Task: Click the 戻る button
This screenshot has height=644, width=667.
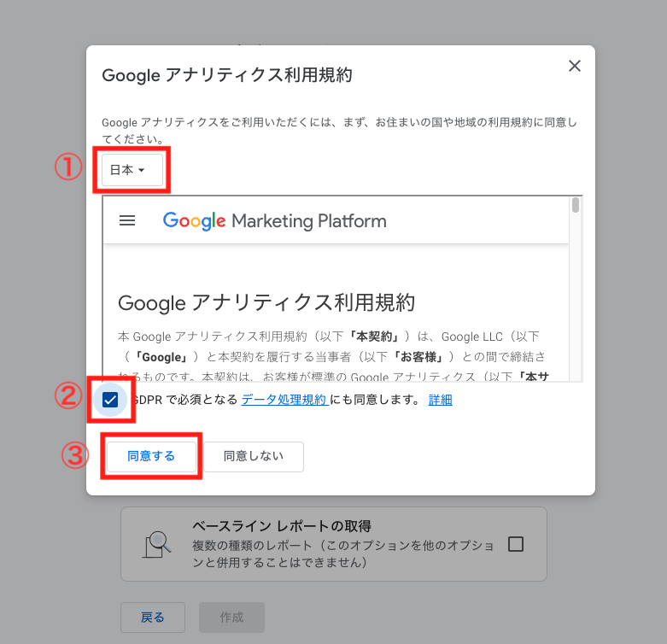Action: point(153,618)
